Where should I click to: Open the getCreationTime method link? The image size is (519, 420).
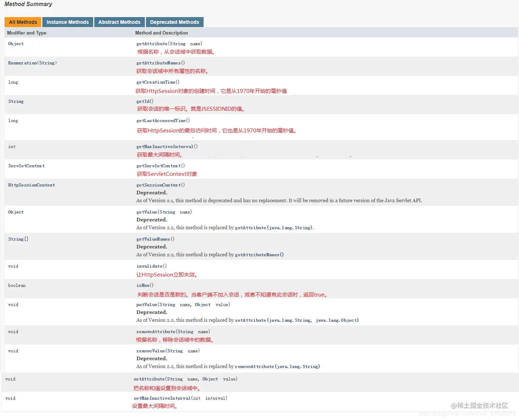coord(156,82)
